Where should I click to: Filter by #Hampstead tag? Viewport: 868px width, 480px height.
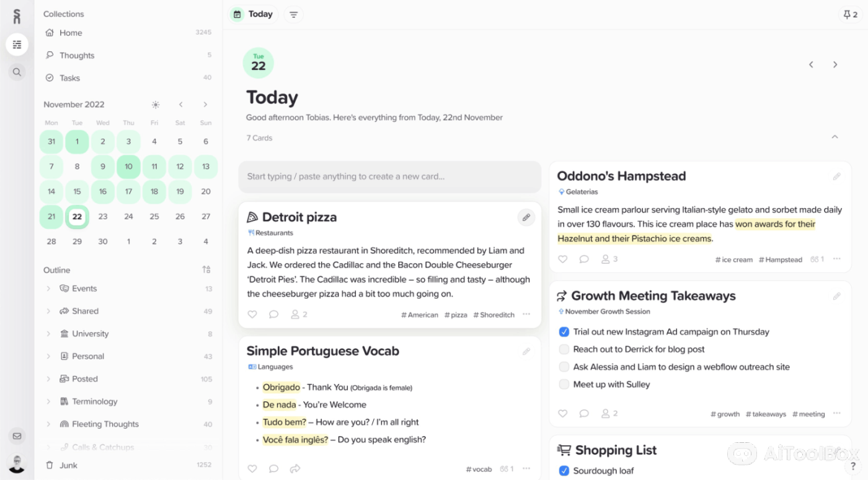[781, 260]
